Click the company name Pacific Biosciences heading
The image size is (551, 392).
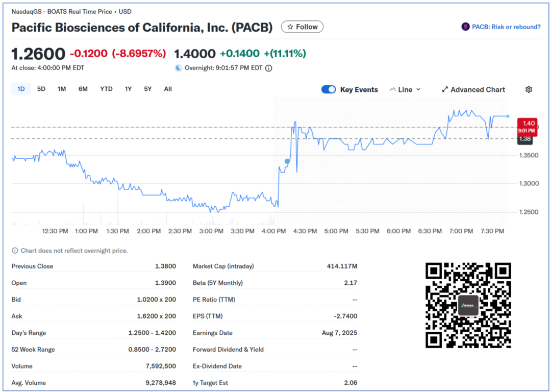(142, 28)
